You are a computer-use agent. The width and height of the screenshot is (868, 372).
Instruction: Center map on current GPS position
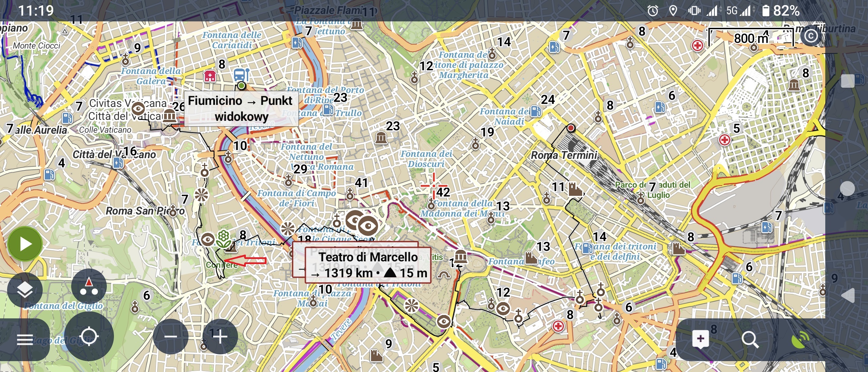89,337
